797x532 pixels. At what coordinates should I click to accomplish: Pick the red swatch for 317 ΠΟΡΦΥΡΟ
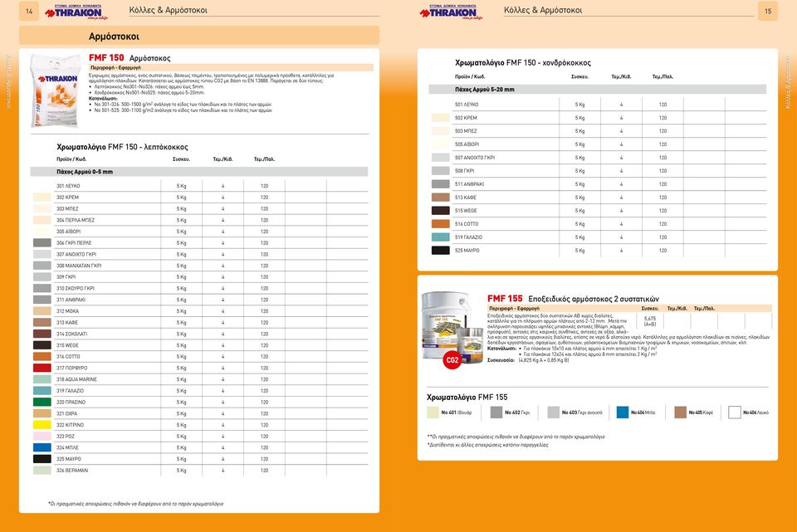click(x=42, y=368)
